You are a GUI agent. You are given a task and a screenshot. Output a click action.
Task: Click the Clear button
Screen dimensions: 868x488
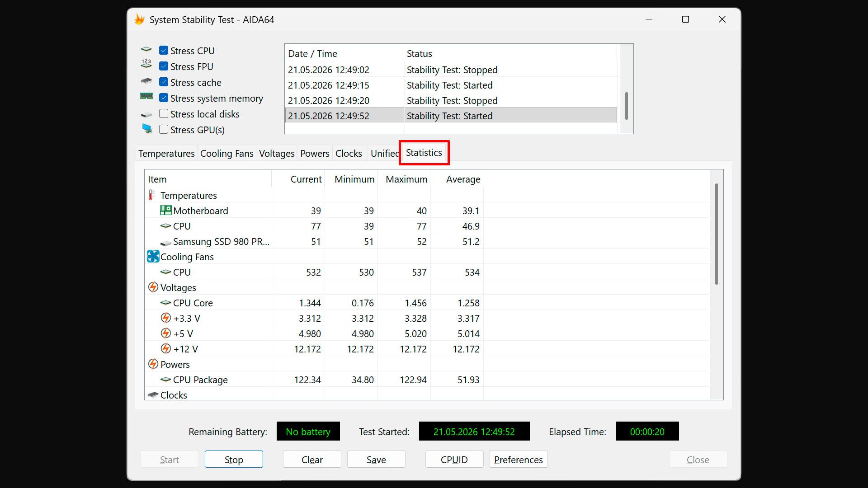pos(312,459)
